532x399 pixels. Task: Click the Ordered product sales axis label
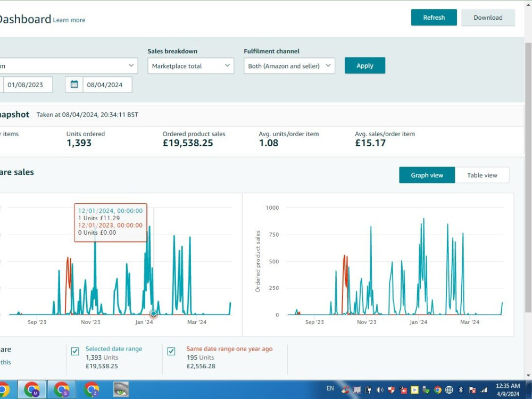pos(258,261)
